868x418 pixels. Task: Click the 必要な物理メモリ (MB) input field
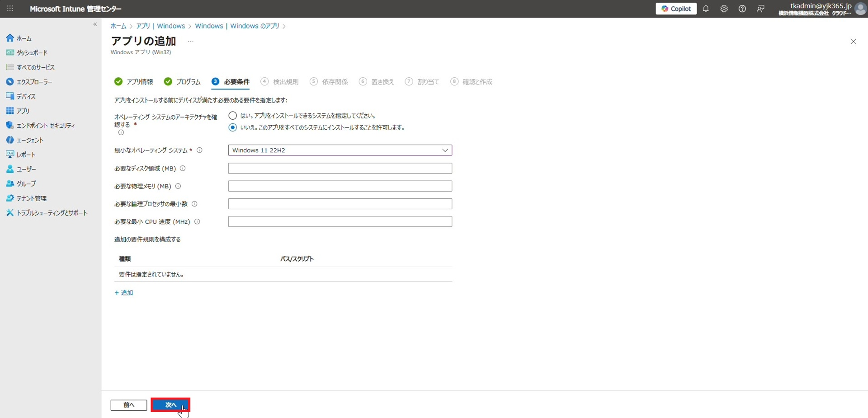[x=340, y=186]
